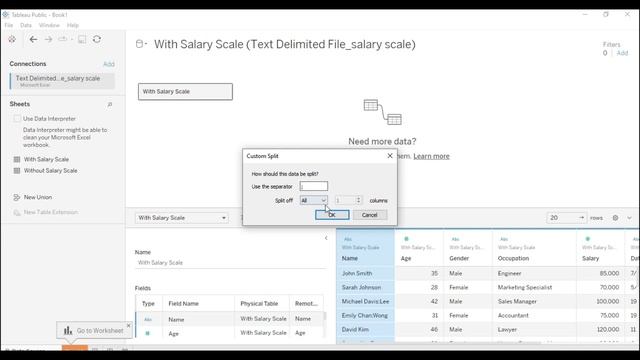Screen dimensions: 640x360
Task: Open the Window menu
Action: tap(49, 25)
